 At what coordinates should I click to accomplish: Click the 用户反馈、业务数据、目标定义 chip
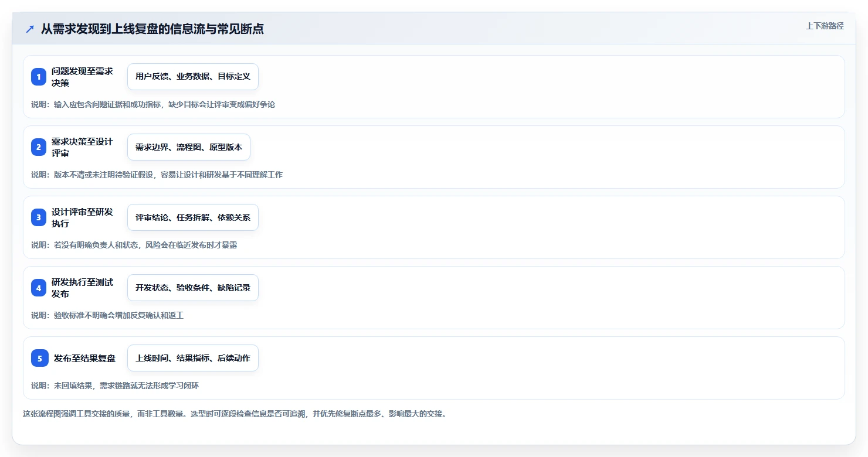pyautogui.click(x=193, y=77)
